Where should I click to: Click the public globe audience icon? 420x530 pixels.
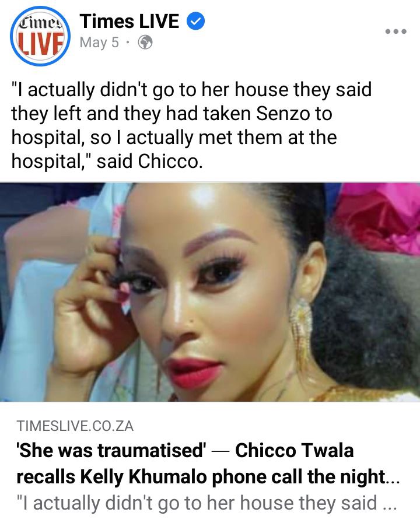(145, 43)
